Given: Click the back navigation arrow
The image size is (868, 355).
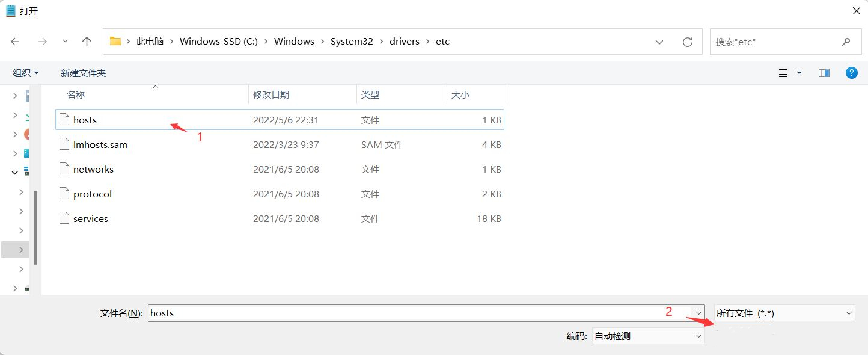Looking at the screenshot, I should pyautogui.click(x=14, y=41).
